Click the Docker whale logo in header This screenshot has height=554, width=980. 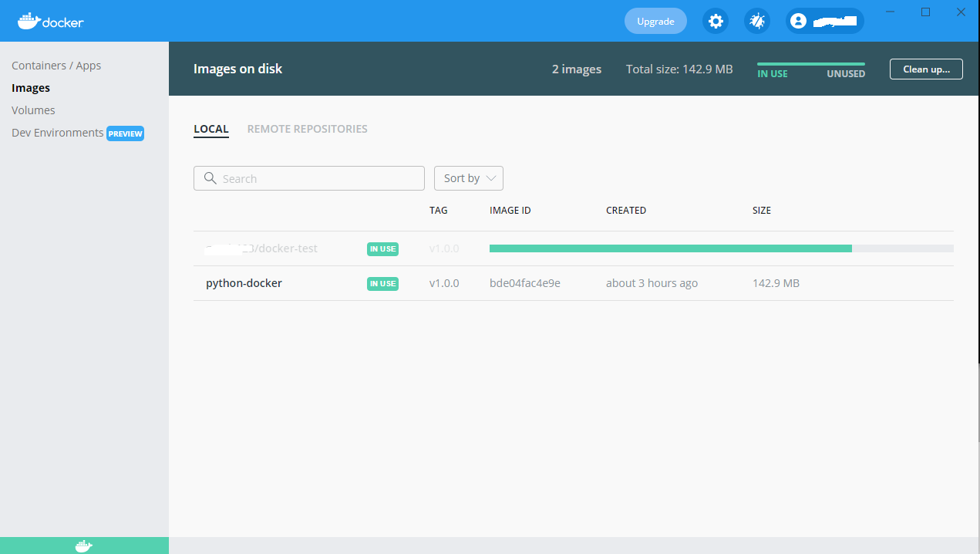(x=51, y=21)
